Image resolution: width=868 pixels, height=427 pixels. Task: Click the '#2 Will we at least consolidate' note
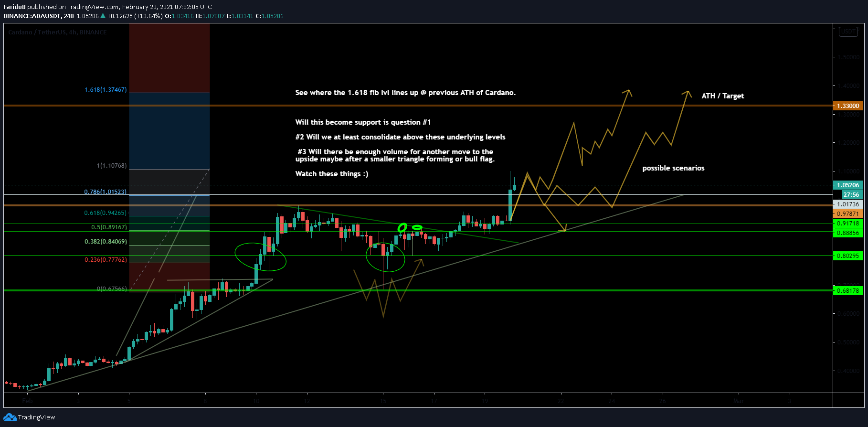pos(400,137)
